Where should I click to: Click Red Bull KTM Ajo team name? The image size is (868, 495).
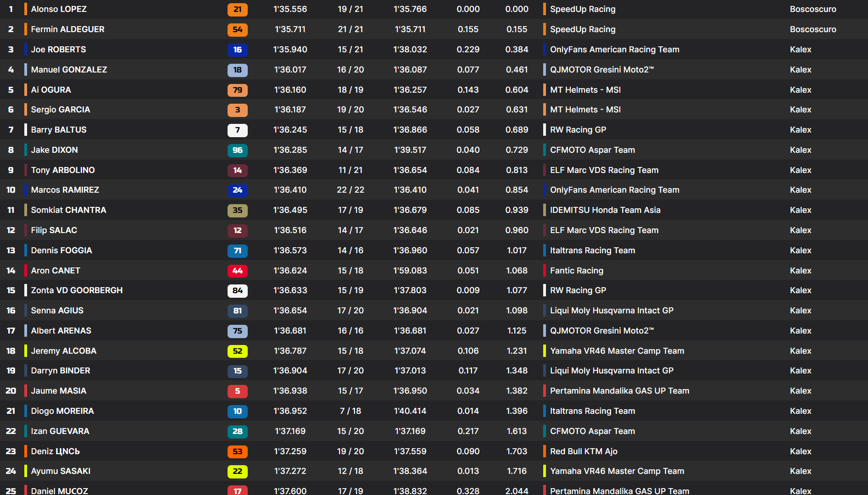pyautogui.click(x=584, y=451)
